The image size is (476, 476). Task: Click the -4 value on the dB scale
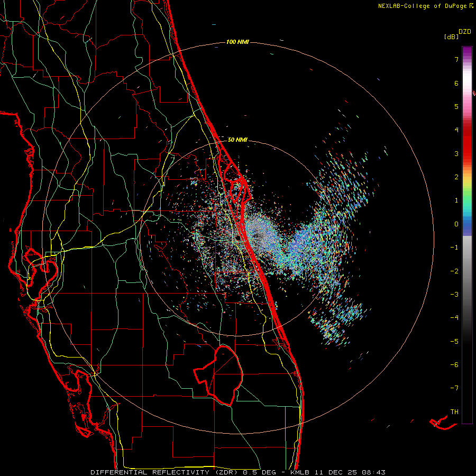click(454, 318)
